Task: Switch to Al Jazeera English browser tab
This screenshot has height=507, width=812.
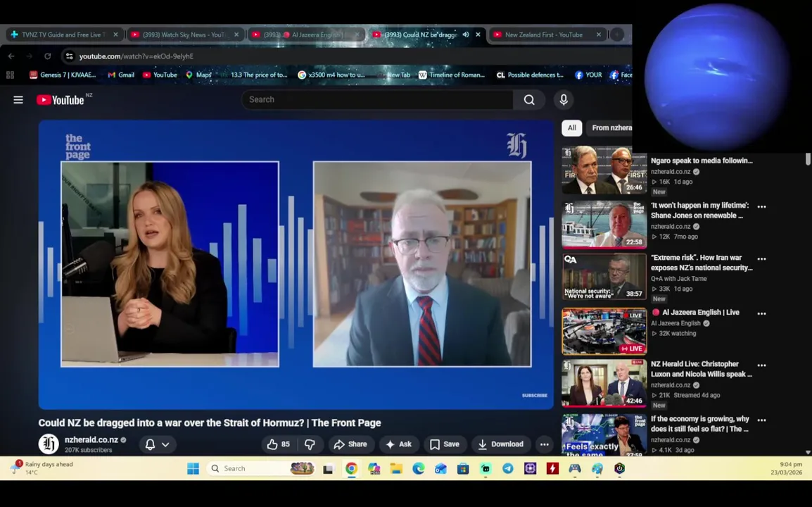Action: pos(305,35)
